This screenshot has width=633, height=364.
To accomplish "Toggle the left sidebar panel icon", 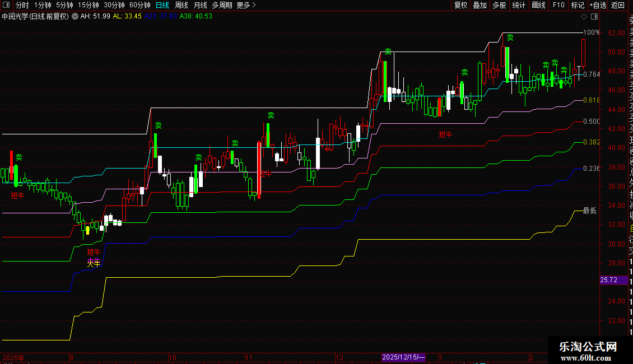I will coord(6,5).
